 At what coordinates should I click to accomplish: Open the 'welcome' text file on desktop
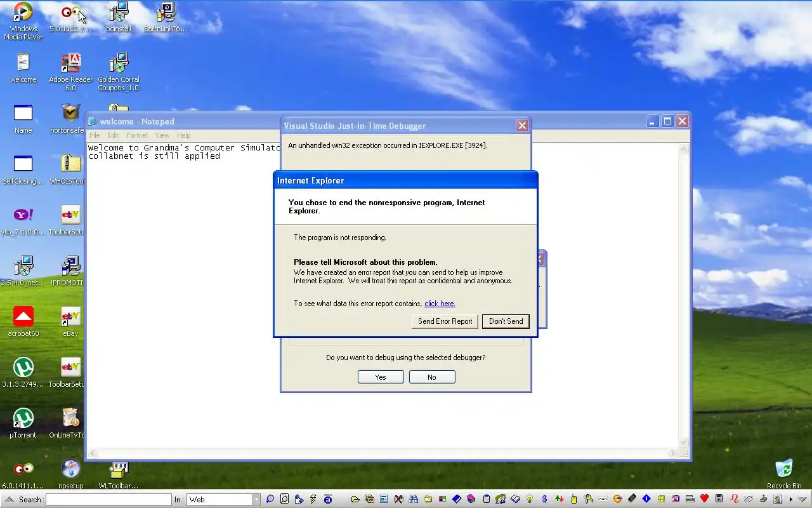click(x=23, y=67)
